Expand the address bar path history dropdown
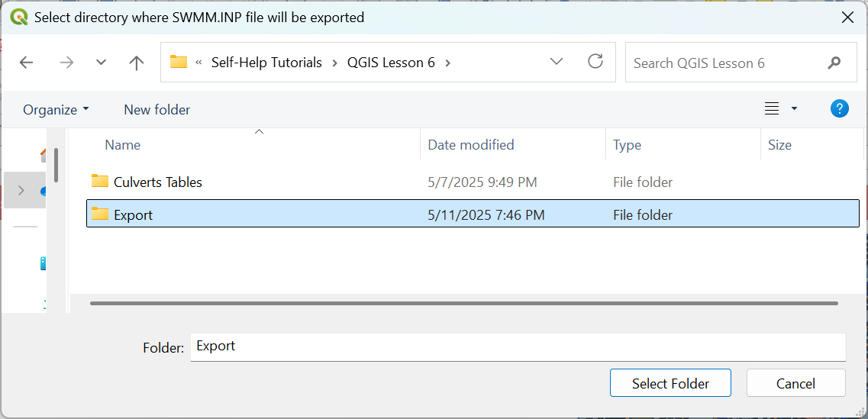 557,62
